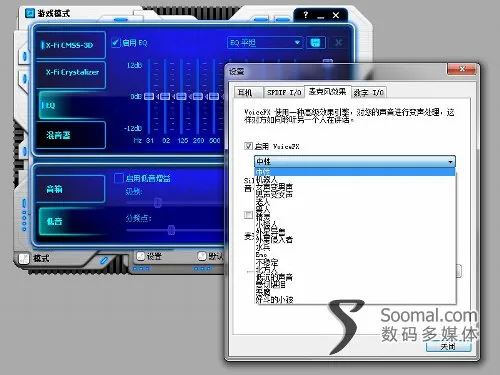Screen dimensions: 500x375
Task: Click the 游戏模式 title bar icon
Action: 30,13
